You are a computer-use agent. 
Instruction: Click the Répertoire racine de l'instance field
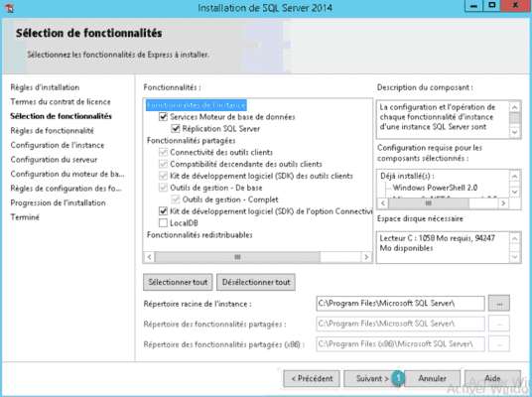[400, 303]
